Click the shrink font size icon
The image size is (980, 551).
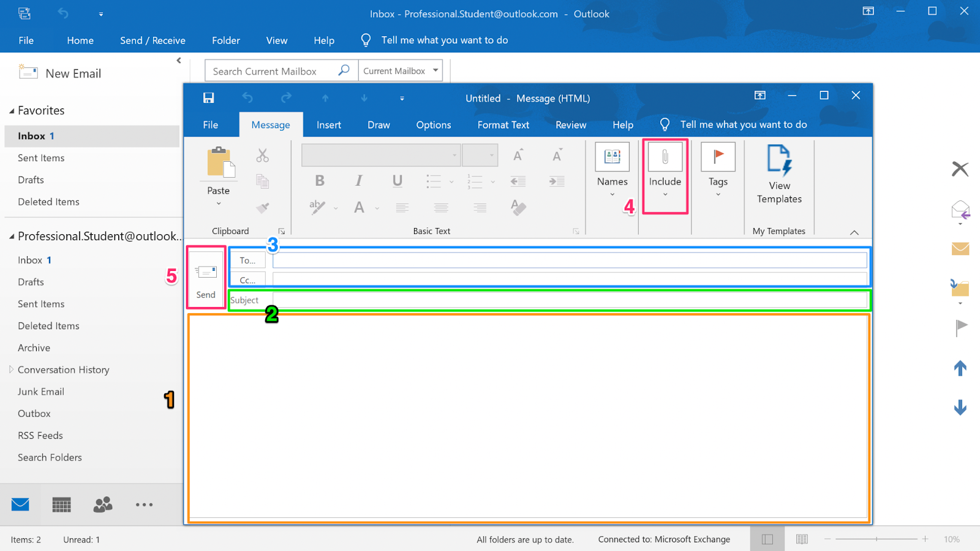point(557,155)
